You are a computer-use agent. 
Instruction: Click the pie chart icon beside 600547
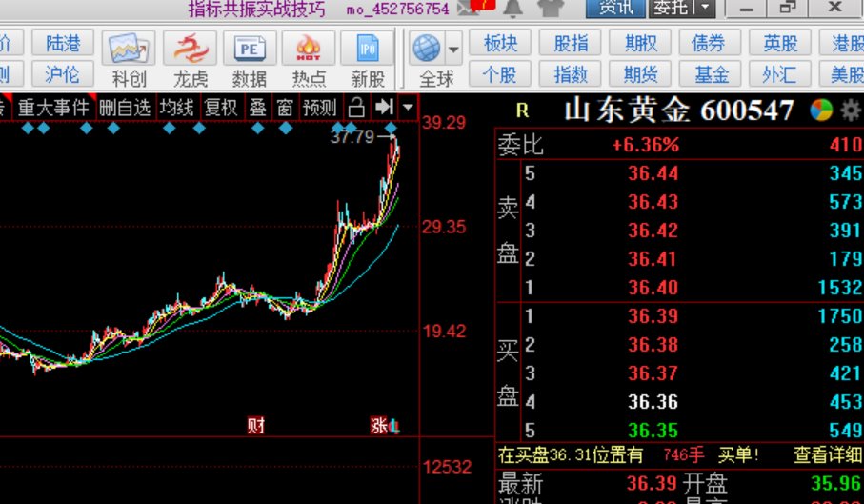point(821,110)
